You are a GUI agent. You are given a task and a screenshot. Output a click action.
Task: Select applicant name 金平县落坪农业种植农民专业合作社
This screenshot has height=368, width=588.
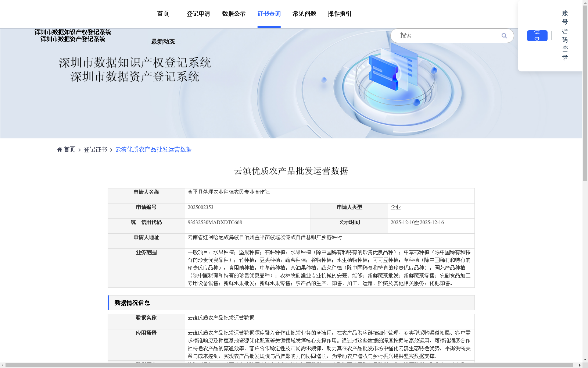pyautogui.click(x=229, y=192)
